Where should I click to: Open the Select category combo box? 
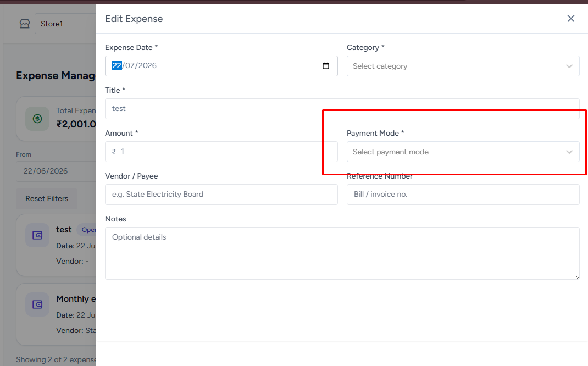[463, 66]
